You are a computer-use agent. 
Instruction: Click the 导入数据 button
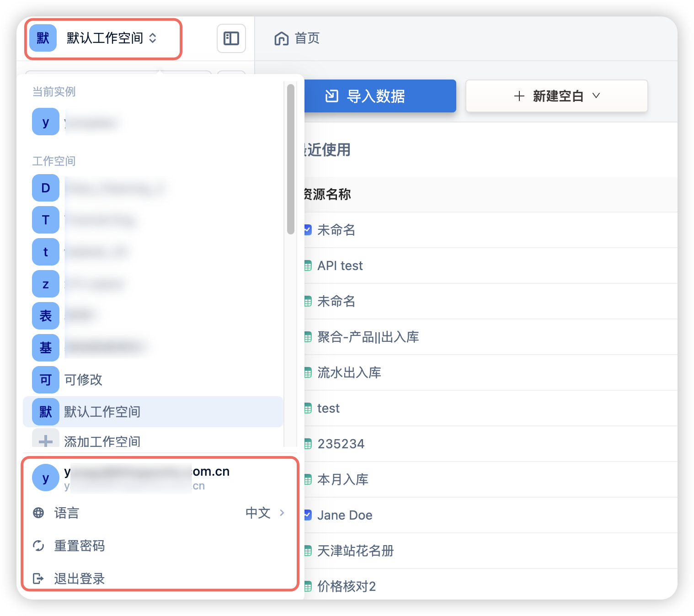tap(380, 96)
